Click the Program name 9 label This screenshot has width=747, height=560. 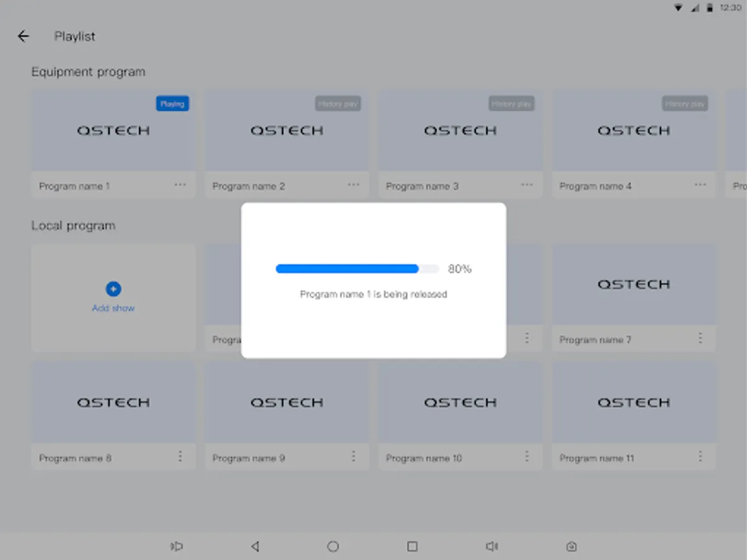click(248, 458)
